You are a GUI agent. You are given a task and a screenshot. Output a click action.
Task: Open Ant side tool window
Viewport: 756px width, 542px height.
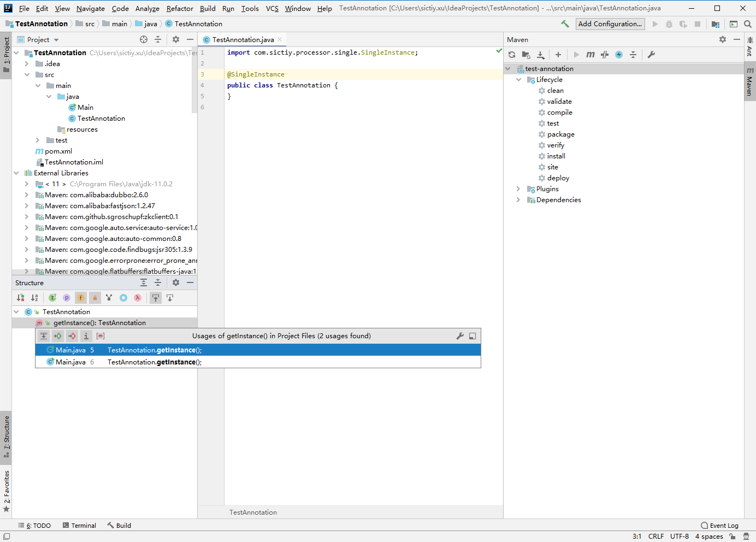[750, 47]
